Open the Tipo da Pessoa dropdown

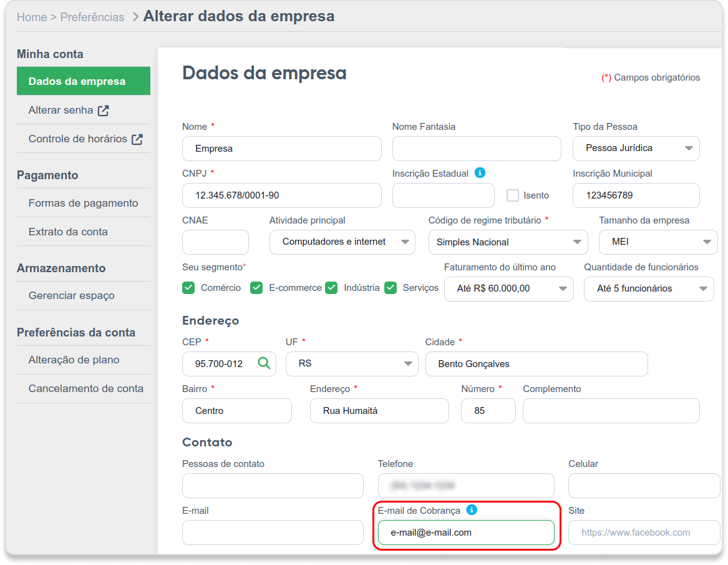(636, 148)
